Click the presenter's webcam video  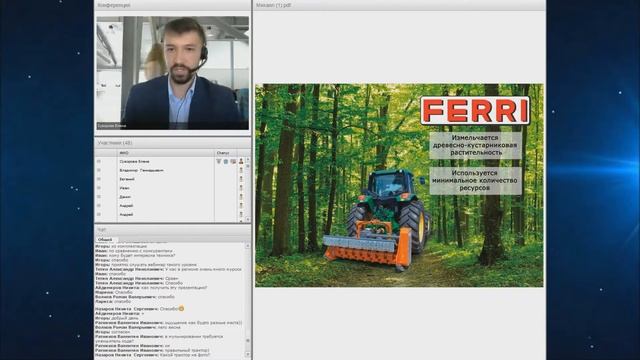(x=173, y=73)
